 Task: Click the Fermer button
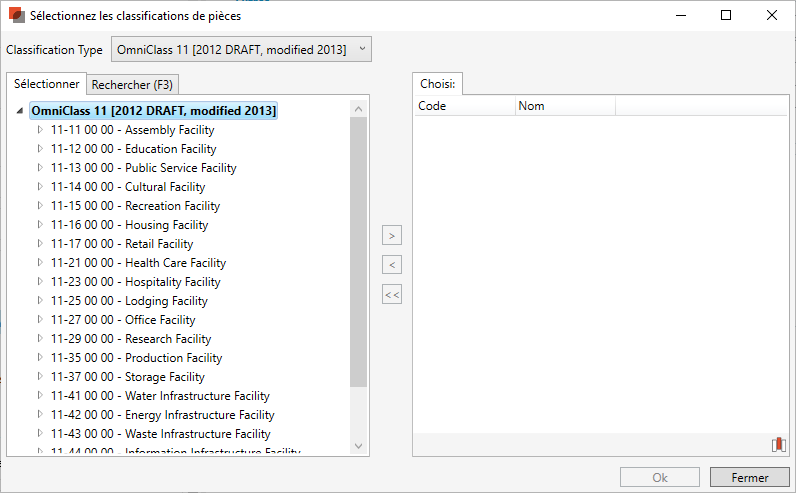(x=749, y=478)
